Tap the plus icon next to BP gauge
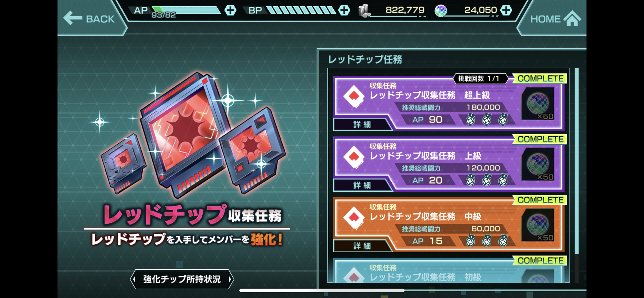 pyautogui.click(x=344, y=10)
